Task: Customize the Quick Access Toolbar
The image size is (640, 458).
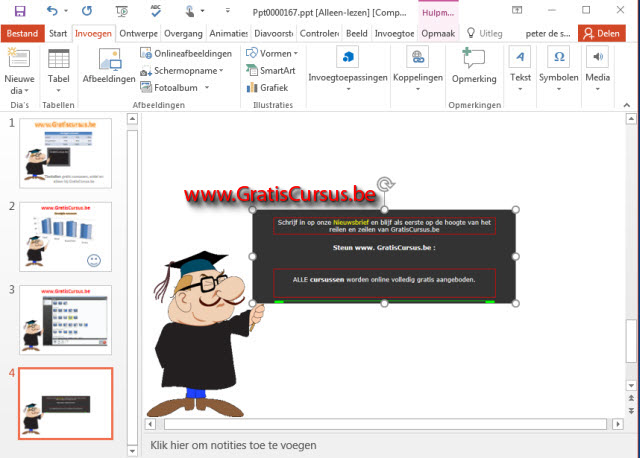Action: pos(228,11)
